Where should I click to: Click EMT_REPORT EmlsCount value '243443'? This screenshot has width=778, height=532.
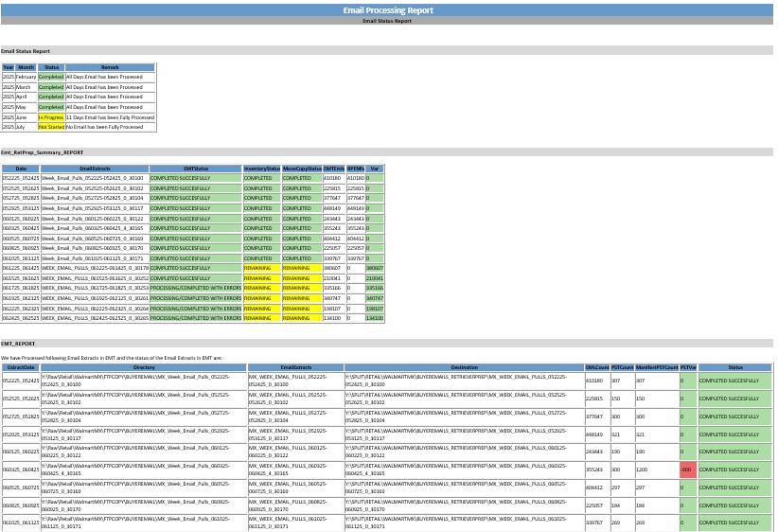tap(597, 452)
